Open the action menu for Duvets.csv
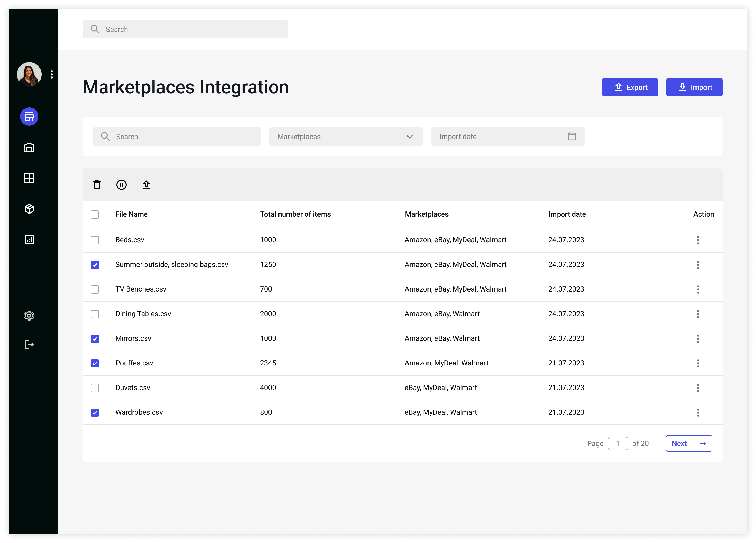 [x=698, y=388]
